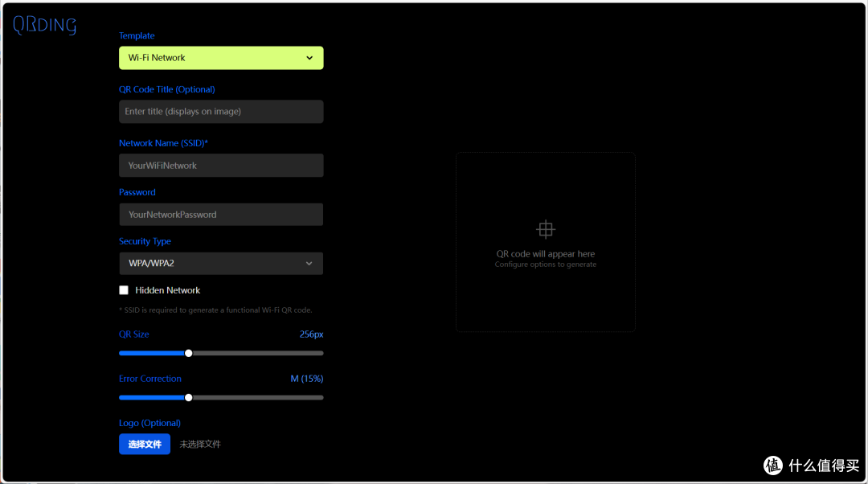Click the Hidden Network label
Viewport: 868px width, 484px height.
[168, 290]
